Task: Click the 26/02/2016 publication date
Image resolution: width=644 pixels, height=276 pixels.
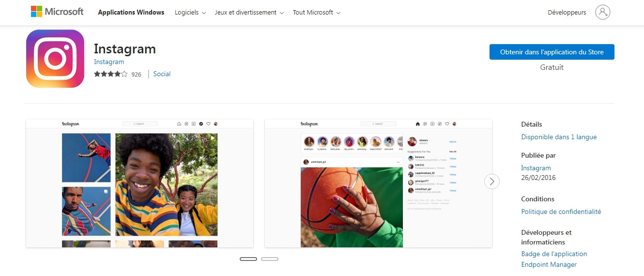Action: [538, 178]
